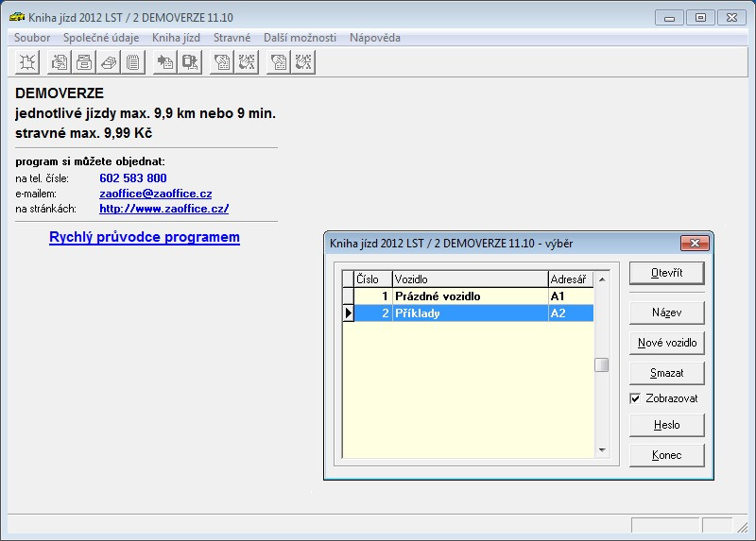Minimize the main Kniha jízd window

coord(669,18)
